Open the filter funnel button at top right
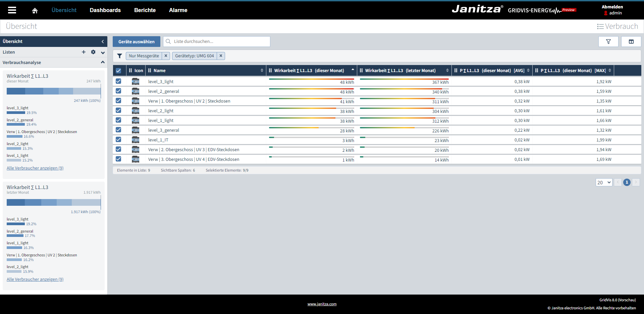644x314 pixels. click(x=608, y=42)
